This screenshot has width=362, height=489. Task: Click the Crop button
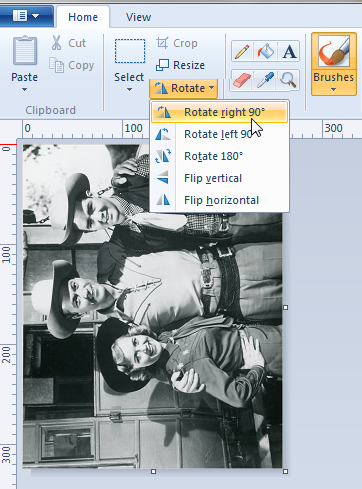(177, 43)
